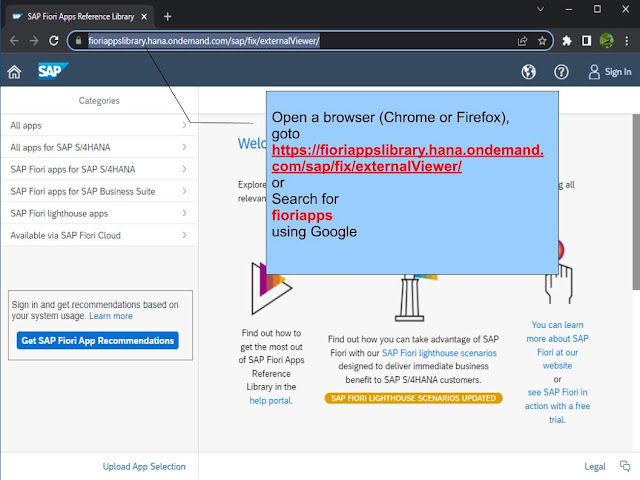The width and height of the screenshot is (640, 480).
Task: Switch to SAP Fiori Apps Reference Library tab
Action: pyautogui.click(x=78, y=17)
